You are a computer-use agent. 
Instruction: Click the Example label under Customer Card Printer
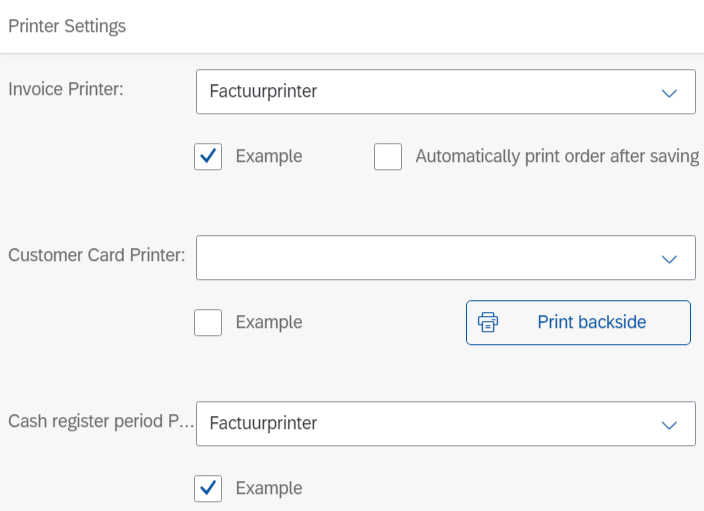[269, 323]
